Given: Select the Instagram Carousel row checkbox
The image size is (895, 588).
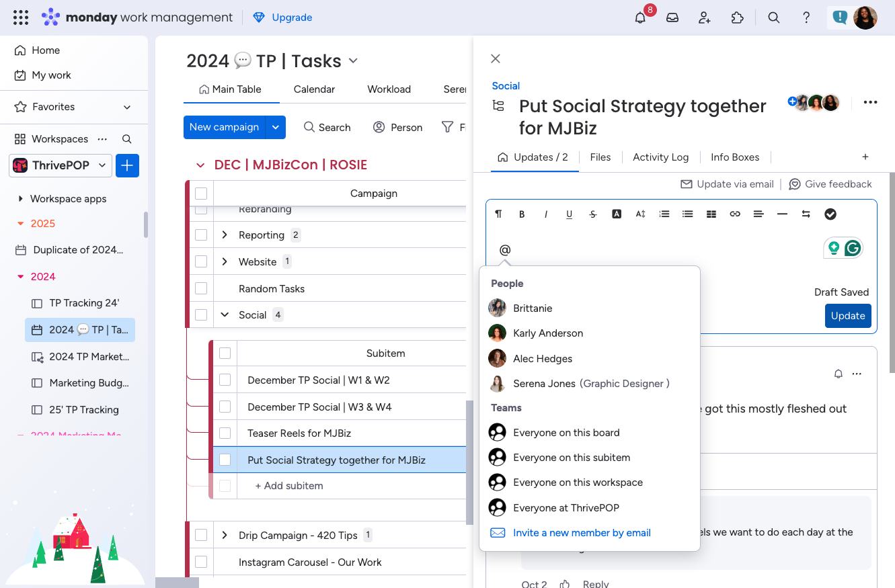Looking at the screenshot, I should click(x=201, y=562).
